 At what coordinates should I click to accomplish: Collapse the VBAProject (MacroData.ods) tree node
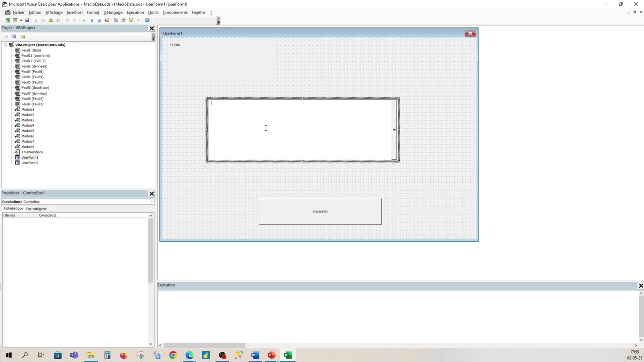tap(5, 45)
